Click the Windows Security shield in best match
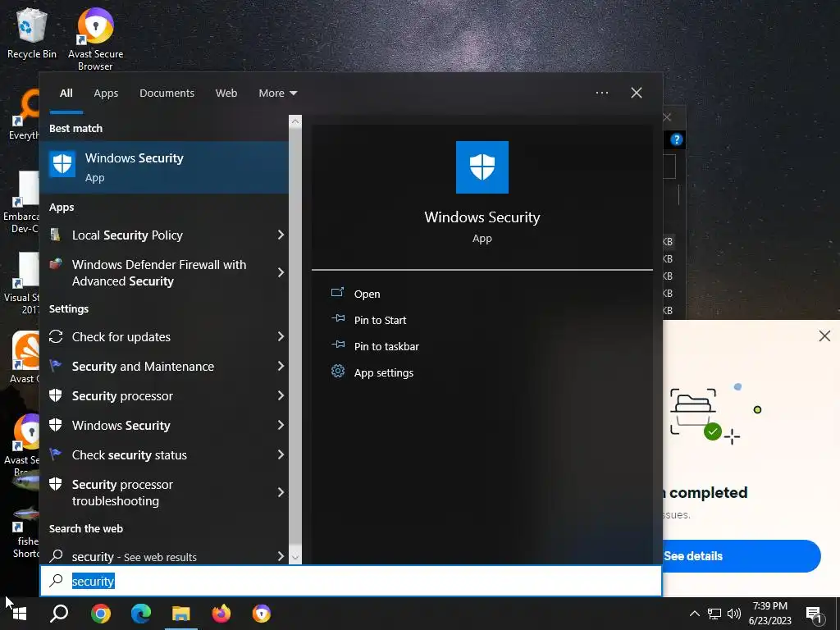 [62, 163]
